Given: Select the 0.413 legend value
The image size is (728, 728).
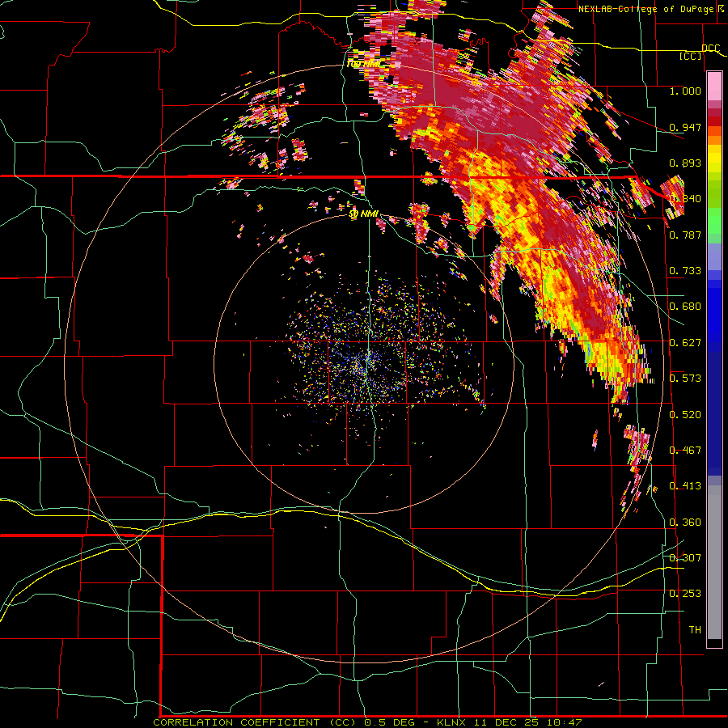Looking at the screenshot, I should [x=685, y=486].
